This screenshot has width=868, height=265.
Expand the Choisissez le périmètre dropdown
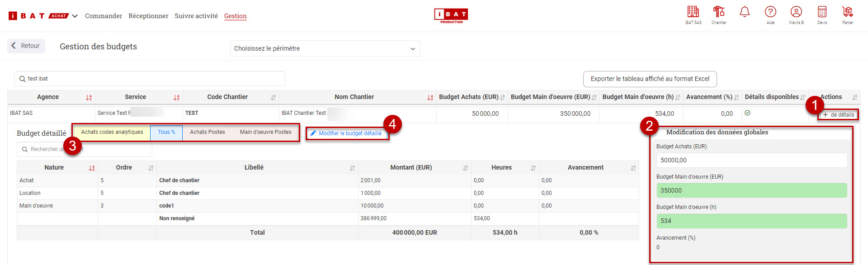pos(325,48)
